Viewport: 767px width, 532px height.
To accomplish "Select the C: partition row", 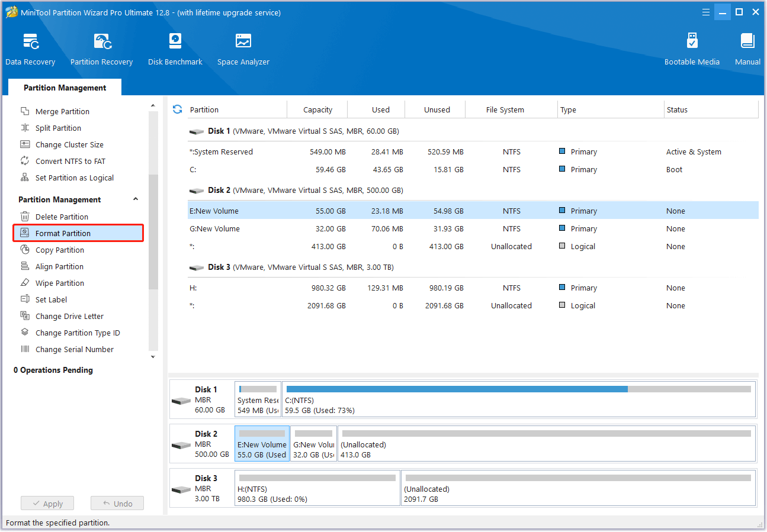I will click(x=473, y=169).
